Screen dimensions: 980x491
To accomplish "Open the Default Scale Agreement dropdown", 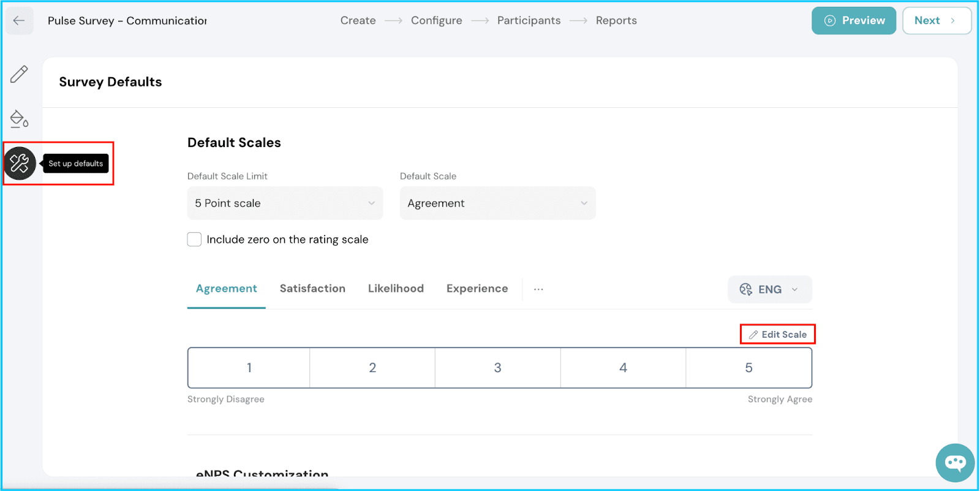I will (x=497, y=204).
